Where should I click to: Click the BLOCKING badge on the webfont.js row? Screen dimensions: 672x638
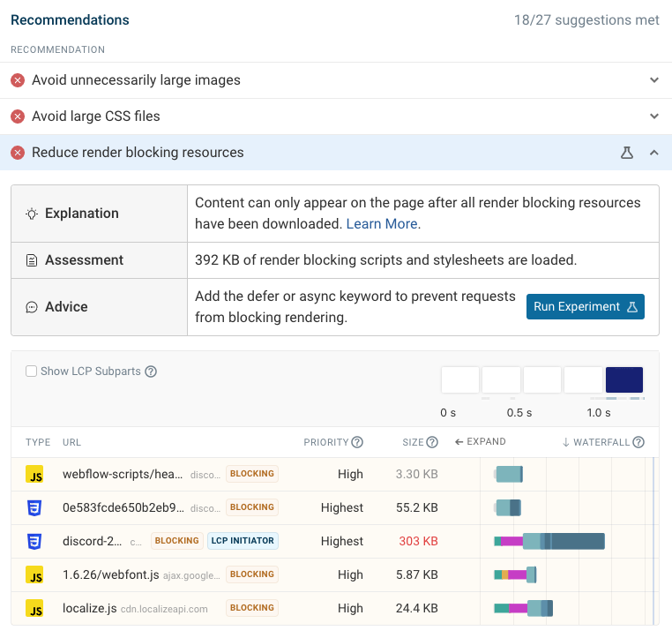coord(252,574)
